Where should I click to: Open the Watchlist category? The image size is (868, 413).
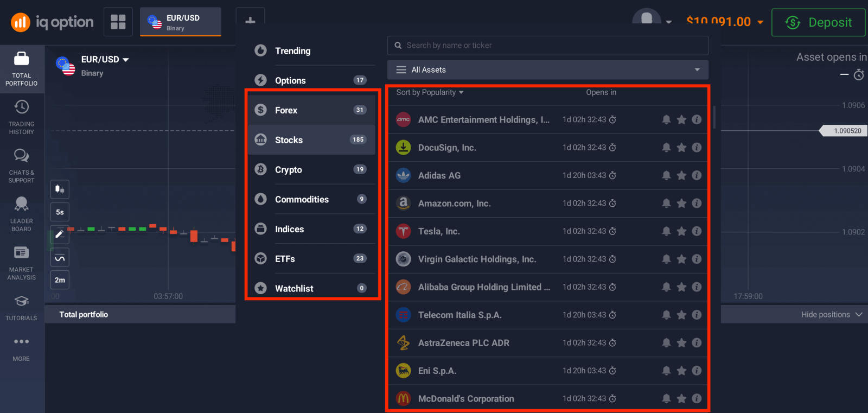click(x=311, y=288)
